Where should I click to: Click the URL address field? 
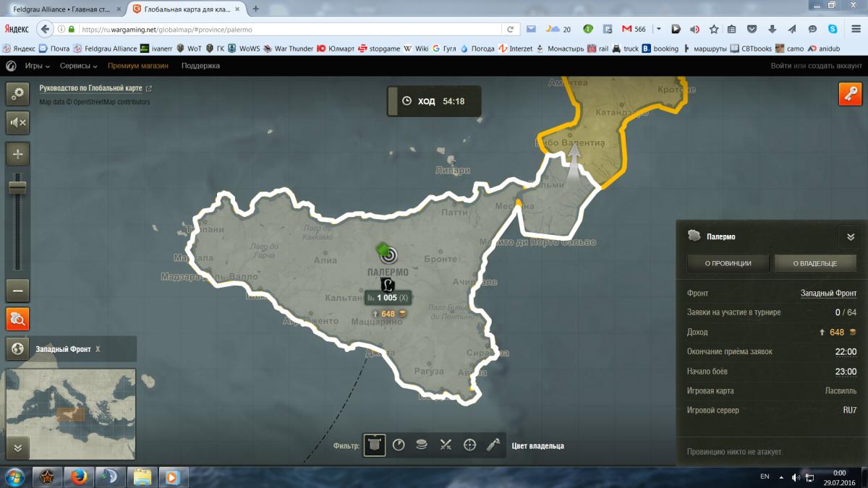289,30
